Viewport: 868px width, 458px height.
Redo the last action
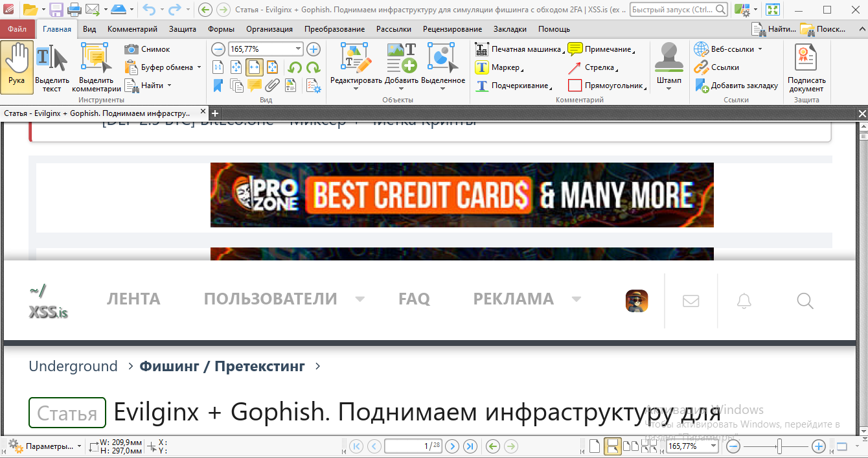click(x=174, y=10)
